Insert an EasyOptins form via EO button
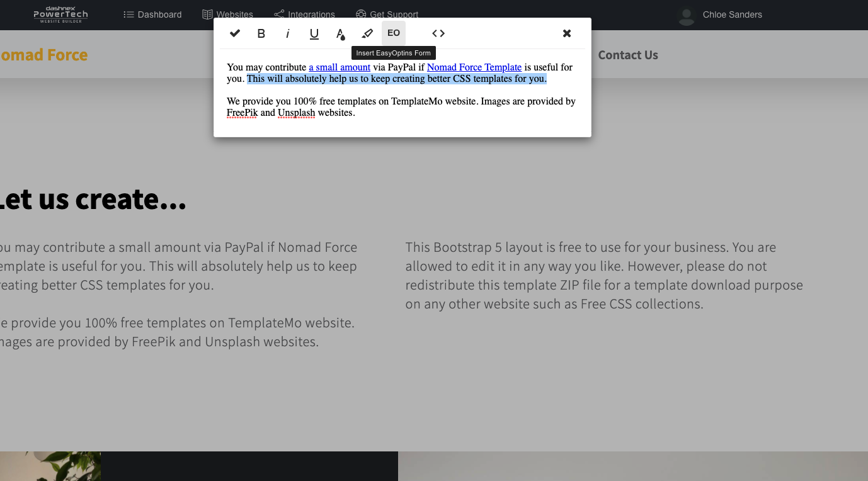This screenshot has height=481, width=868. click(394, 33)
